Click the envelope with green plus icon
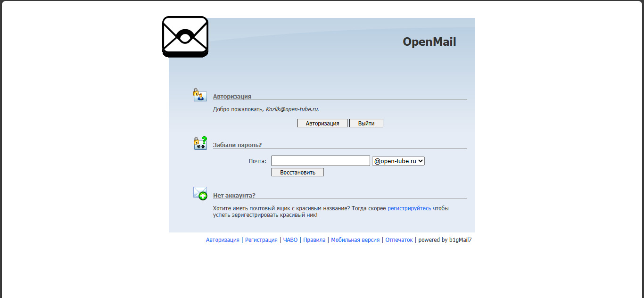 (x=200, y=193)
